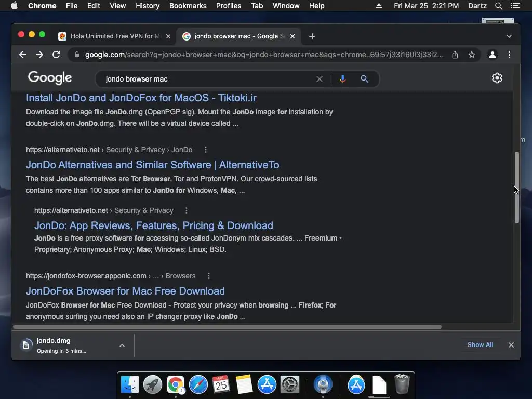Image resolution: width=532 pixels, height=399 pixels.
Task: Open the History menu
Action: click(x=148, y=6)
